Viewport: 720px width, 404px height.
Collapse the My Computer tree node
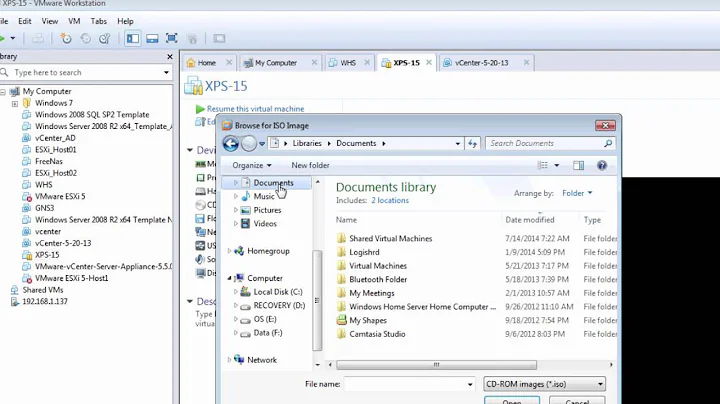(3, 92)
